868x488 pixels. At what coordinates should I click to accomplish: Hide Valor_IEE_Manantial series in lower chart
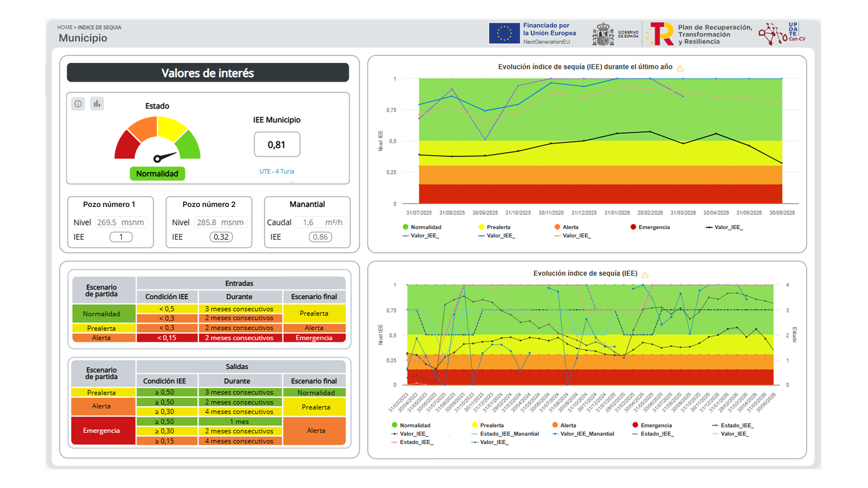tap(583, 434)
